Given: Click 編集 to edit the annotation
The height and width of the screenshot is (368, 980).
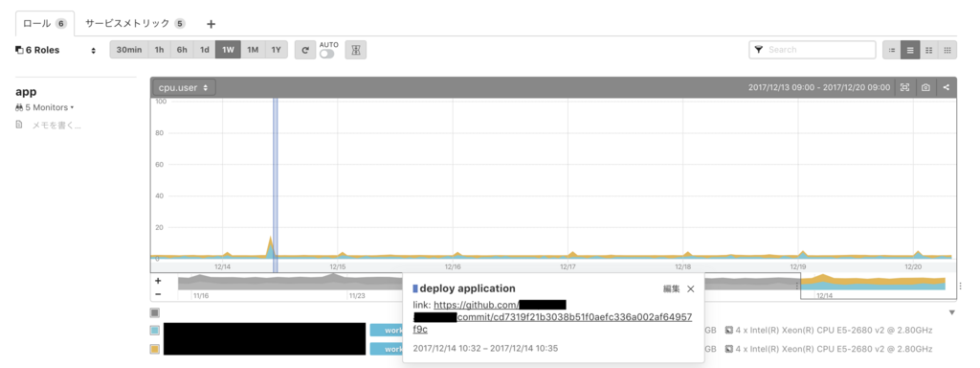Looking at the screenshot, I should [671, 288].
